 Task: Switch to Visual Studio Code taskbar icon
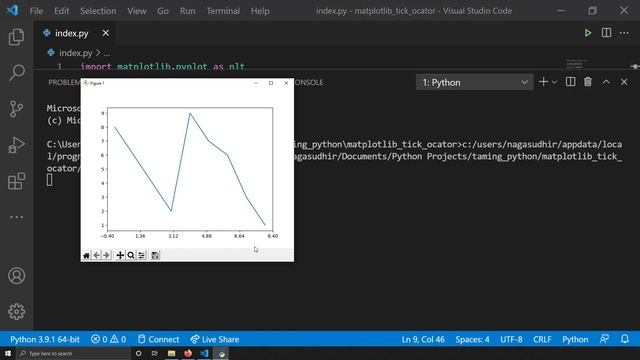tap(204, 353)
